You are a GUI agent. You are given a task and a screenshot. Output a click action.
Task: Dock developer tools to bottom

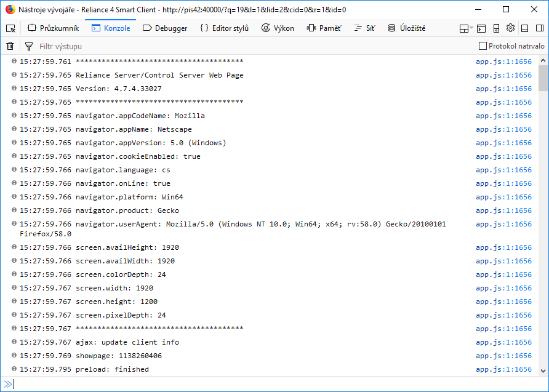coord(524,28)
